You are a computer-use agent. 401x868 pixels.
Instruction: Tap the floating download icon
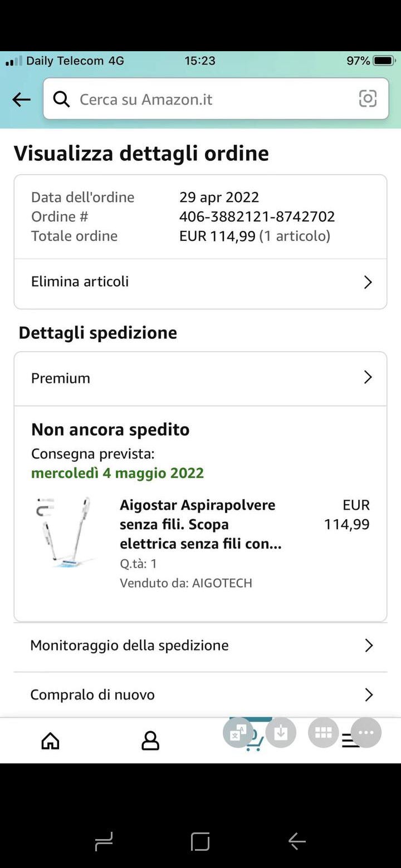click(x=281, y=733)
